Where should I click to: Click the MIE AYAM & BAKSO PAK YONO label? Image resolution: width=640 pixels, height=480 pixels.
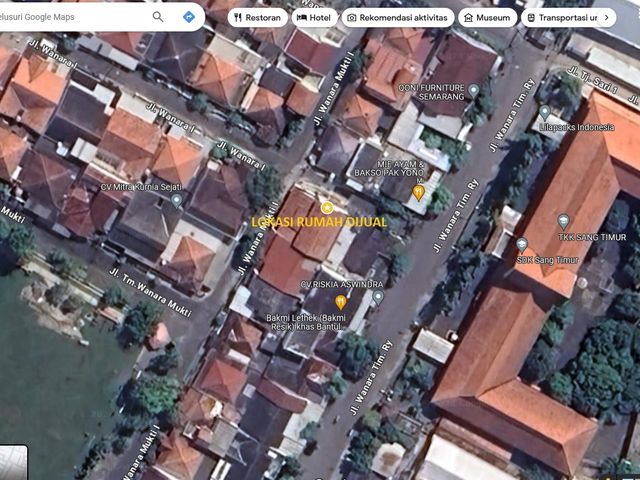pos(389,169)
